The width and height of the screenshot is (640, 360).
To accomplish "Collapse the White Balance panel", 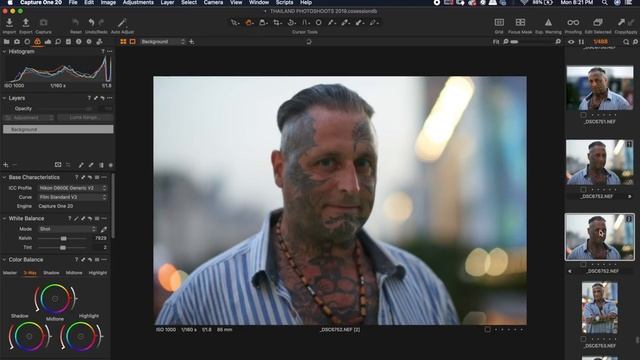I will [x=4, y=219].
